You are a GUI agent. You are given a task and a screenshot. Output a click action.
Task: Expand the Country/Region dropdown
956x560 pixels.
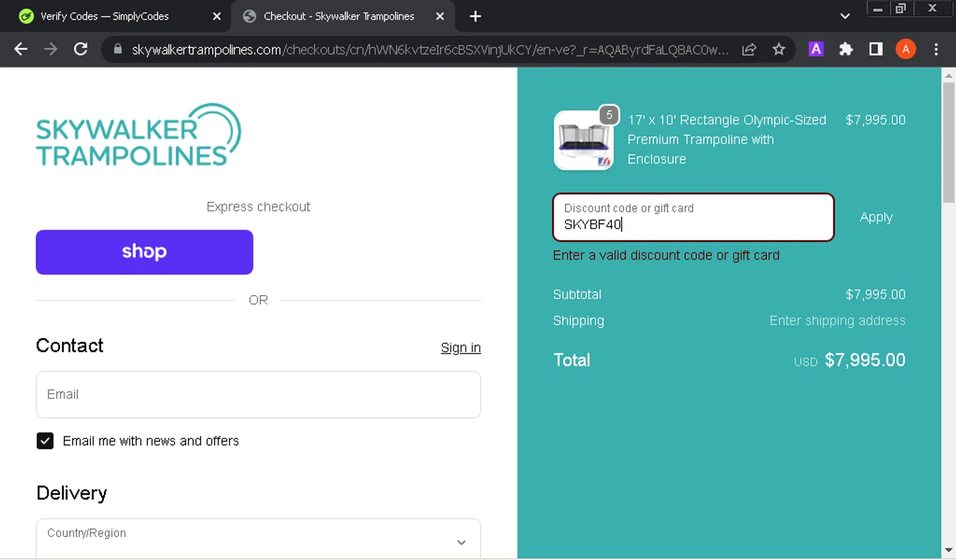[258, 539]
